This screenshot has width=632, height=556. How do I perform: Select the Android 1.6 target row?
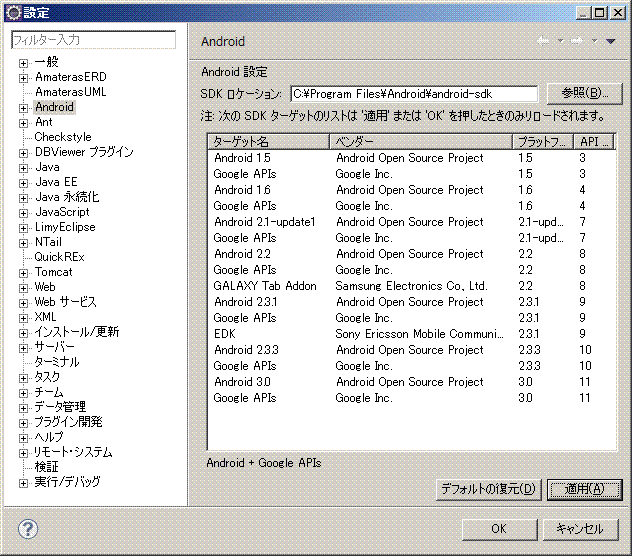coord(412,190)
